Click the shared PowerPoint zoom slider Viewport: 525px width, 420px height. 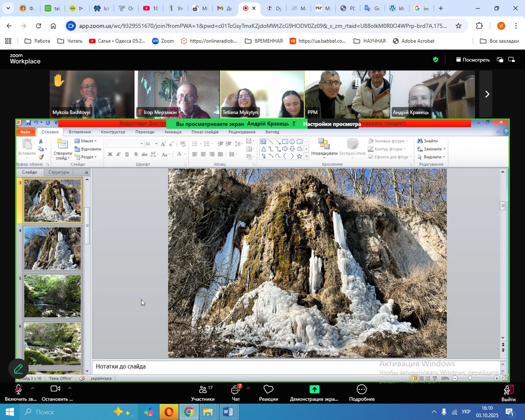coord(470,378)
